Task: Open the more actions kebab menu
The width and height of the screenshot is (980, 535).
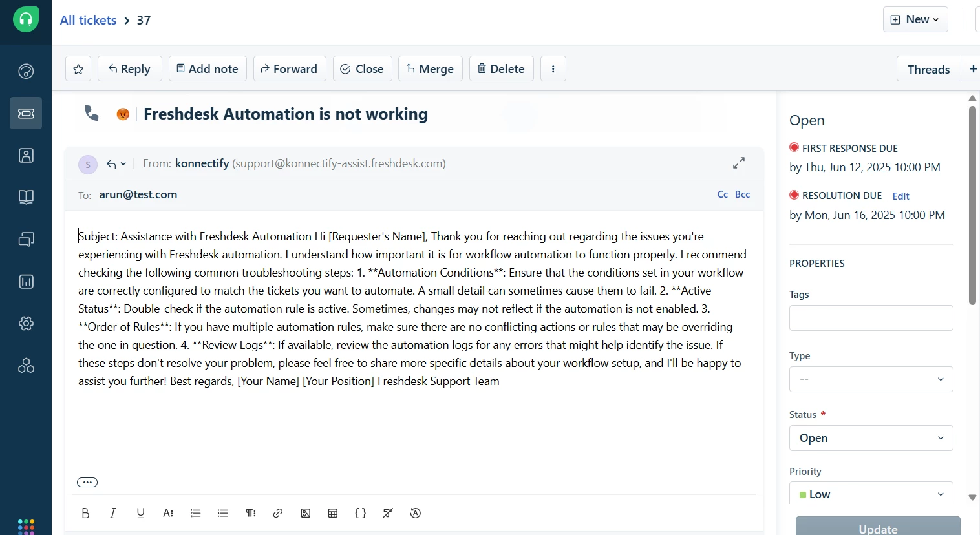Action: 553,68
